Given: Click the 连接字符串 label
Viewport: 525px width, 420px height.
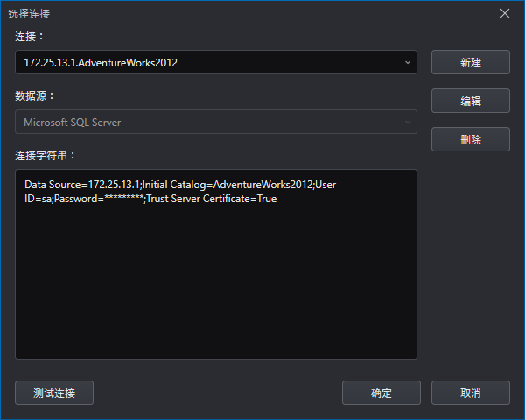Looking at the screenshot, I should coord(45,156).
